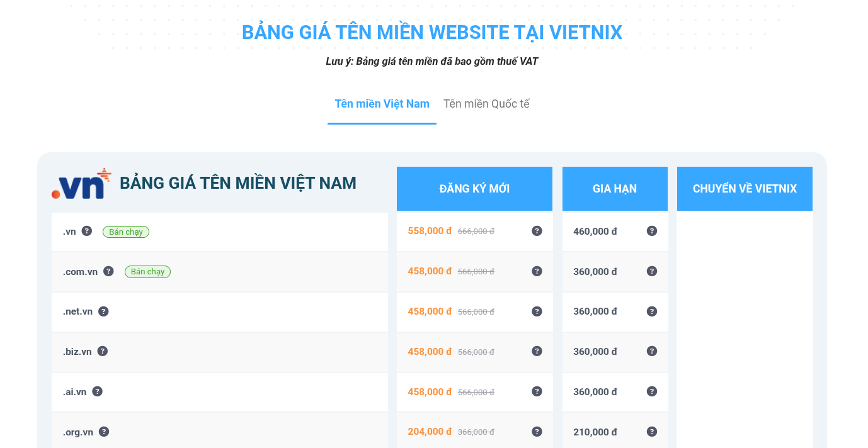Open help icon for .biz.vn registration price
868x448 pixels.
click(x=537, y=351)
